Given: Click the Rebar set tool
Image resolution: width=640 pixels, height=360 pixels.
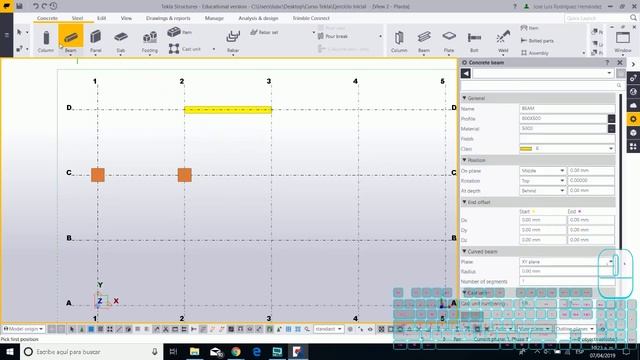Looking at the screenshot, I should [264, 32].
